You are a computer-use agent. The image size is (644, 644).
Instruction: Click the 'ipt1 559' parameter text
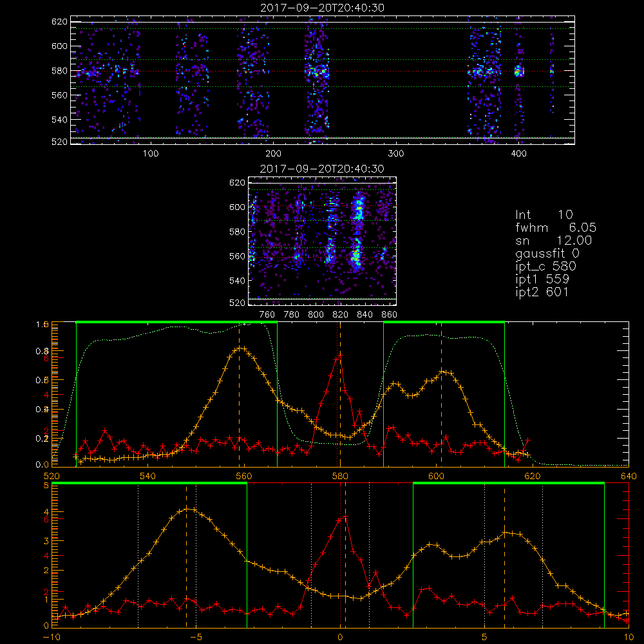coord(542,279)
